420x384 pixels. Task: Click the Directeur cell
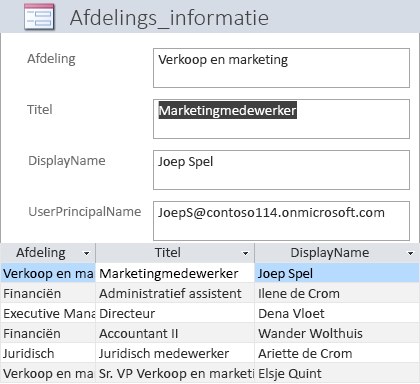175,313
